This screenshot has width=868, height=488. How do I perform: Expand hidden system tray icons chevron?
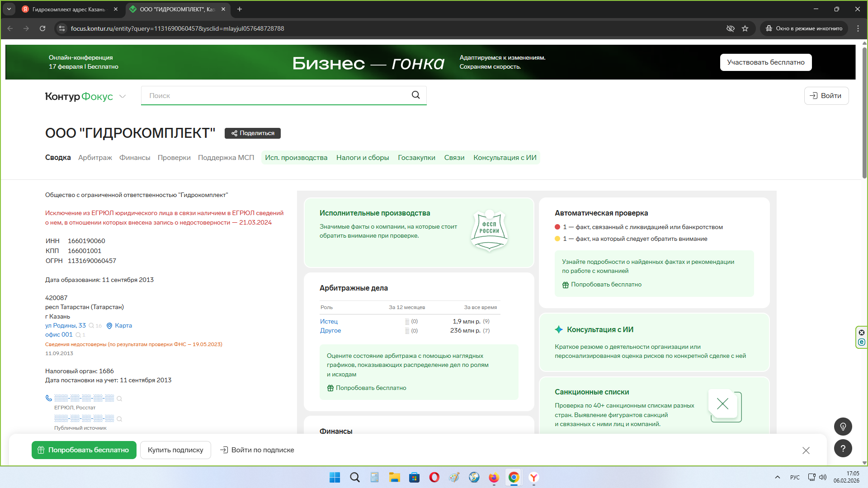click(x=777, y=477)
